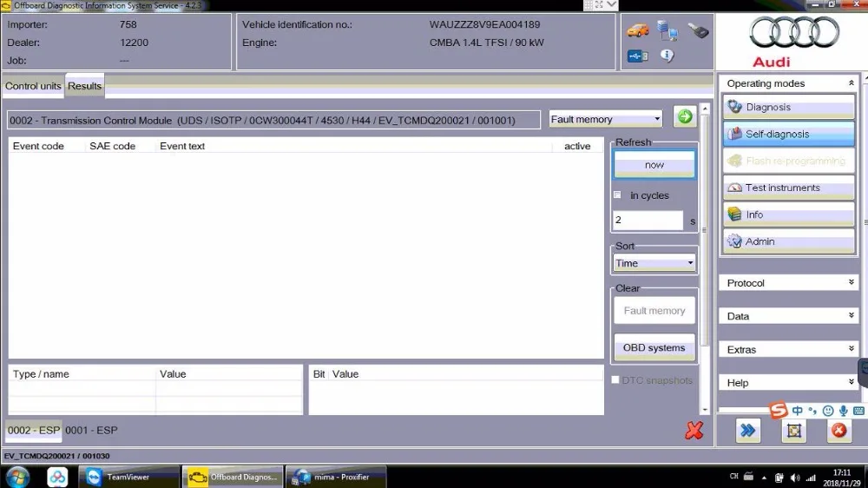Image resolution: width=868 pixels, height=488 pixels.
Task: Click the Sogou S input method icon
Action: point(779,410)
